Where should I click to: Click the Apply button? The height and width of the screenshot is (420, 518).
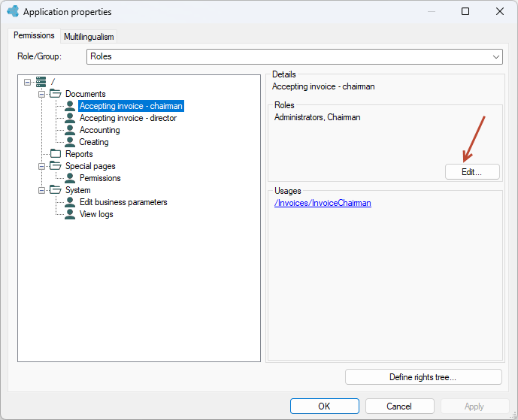point(474,406)
